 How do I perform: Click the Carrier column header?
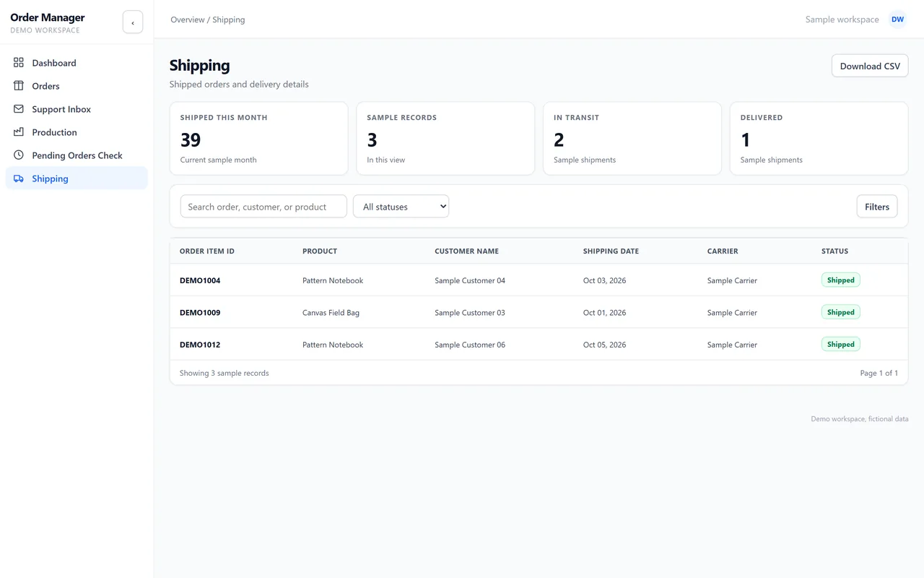723,251
